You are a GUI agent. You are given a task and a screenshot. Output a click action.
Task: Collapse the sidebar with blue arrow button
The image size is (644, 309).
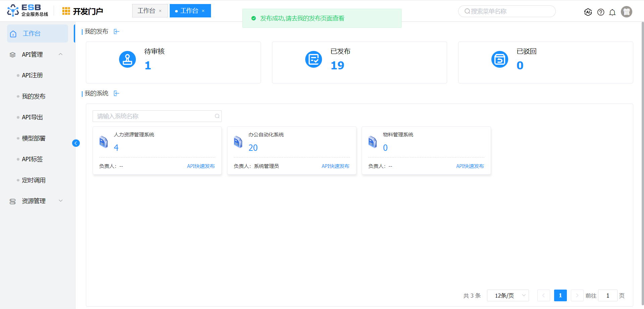point(76,143)
